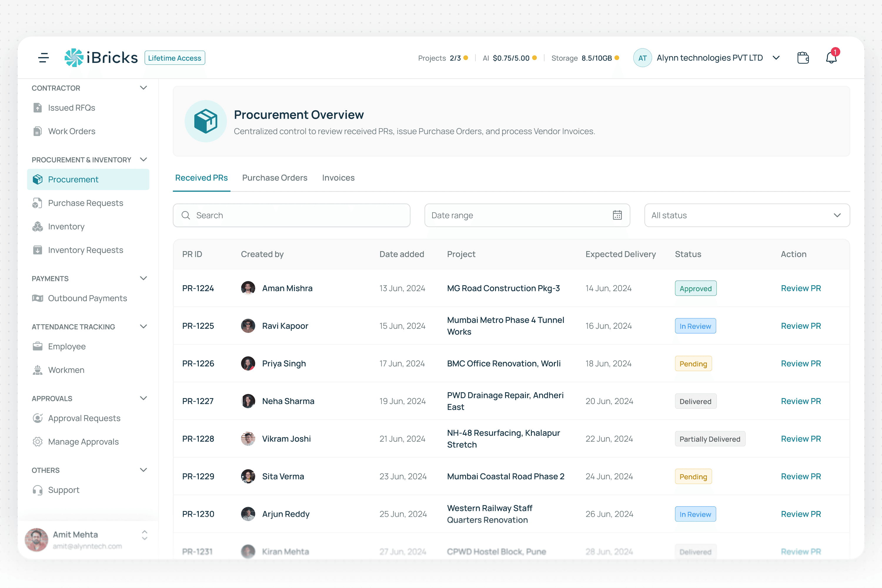Collapse PROCUREMENT & INVENTORY section
882x588 pixels.
pyautogui.click(x=143, y=159)
